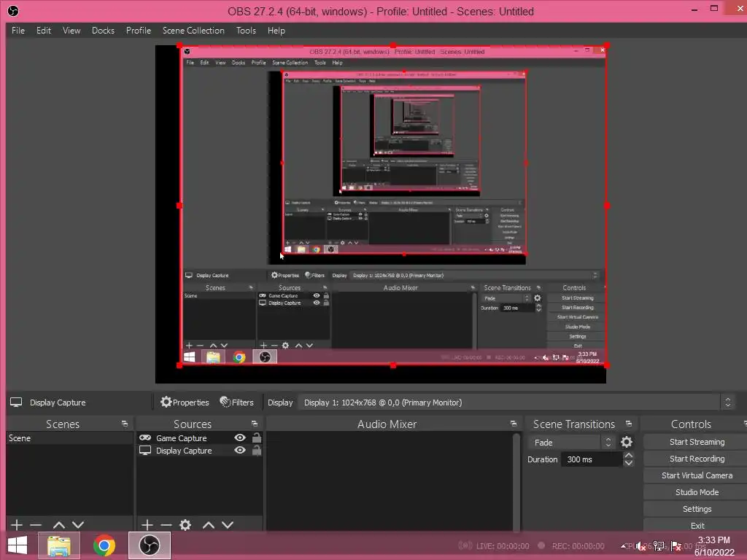Screen dimensions: 747x560
Task: Open transition properties gear icon
Action: (x=627, y=443)
